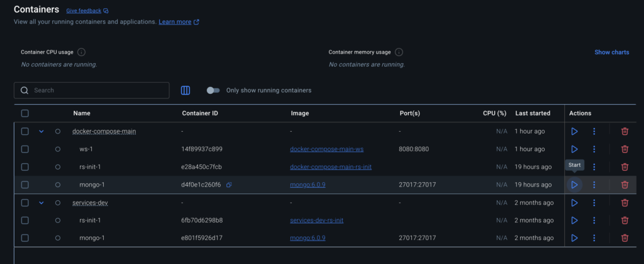This screenshot has width=644, height=264.
Task: Sort by Last started column header
Action: 532,113
